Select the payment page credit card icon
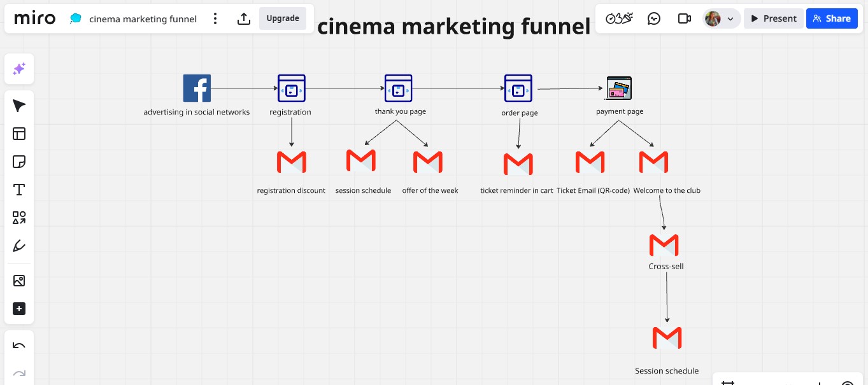Screen dimensions: 868x385 tap(618, 88)
